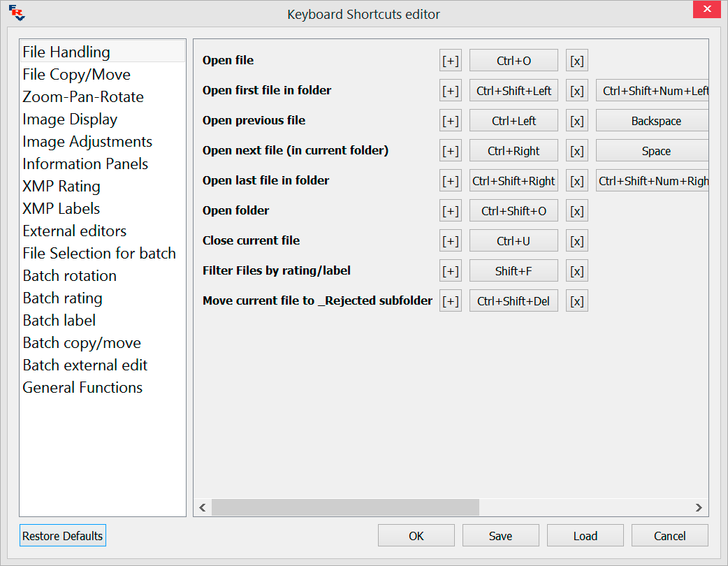Screen dimensions: 728x566
Task: Click the Load button
Action: 585,536
